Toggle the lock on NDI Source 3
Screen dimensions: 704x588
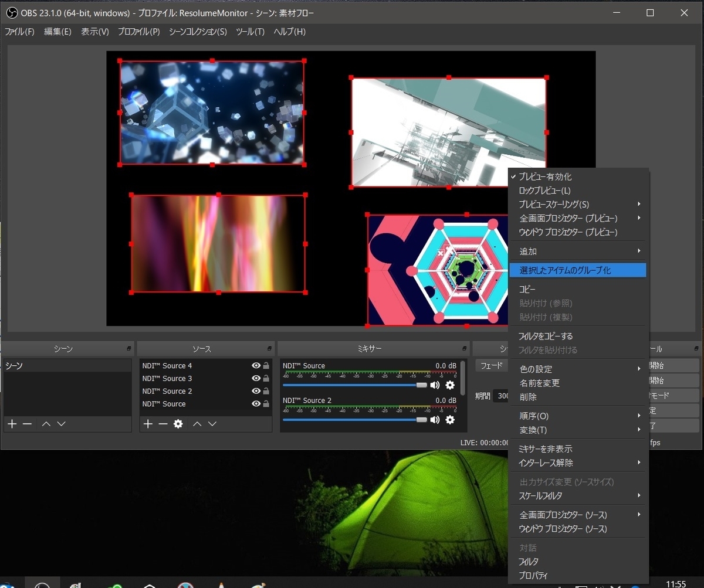click(x=266, y=379)
